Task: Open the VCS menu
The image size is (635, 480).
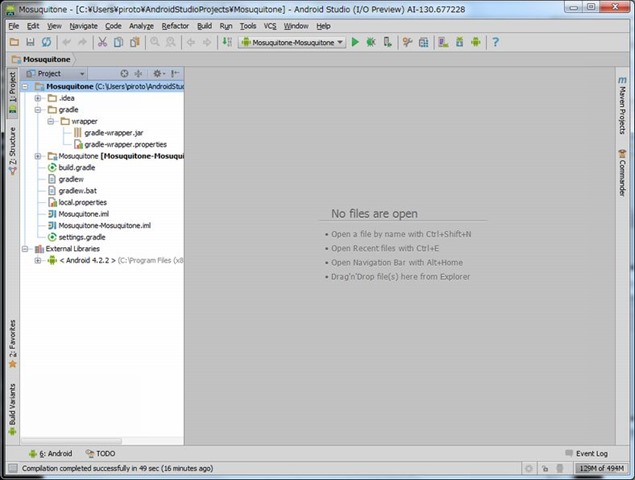Action: click(x=270, y=25)
